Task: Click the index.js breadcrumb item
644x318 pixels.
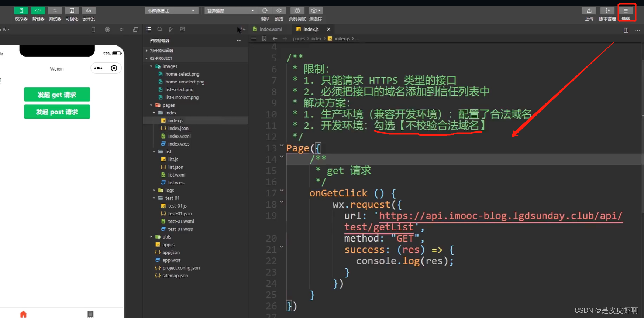Action: pyautogui.click(x=342, y=38)
